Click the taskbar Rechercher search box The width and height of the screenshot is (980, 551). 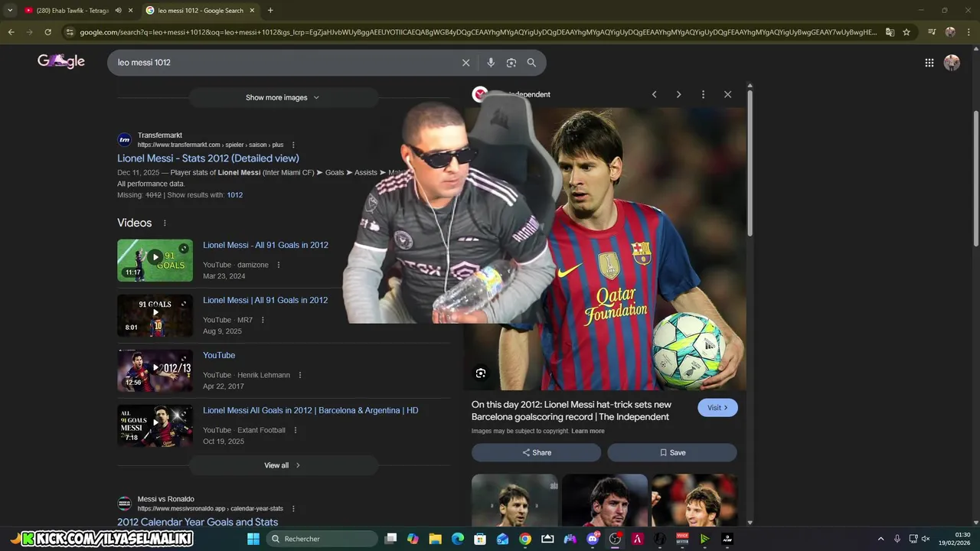[322, 539]
